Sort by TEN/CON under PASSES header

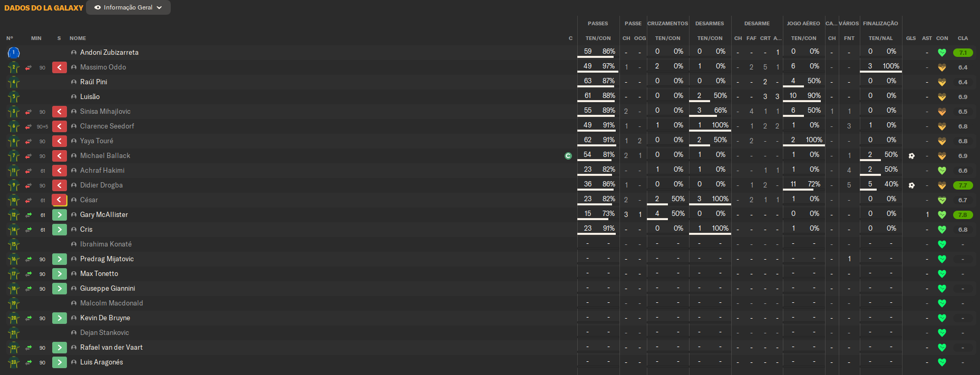tap(598, 38)
